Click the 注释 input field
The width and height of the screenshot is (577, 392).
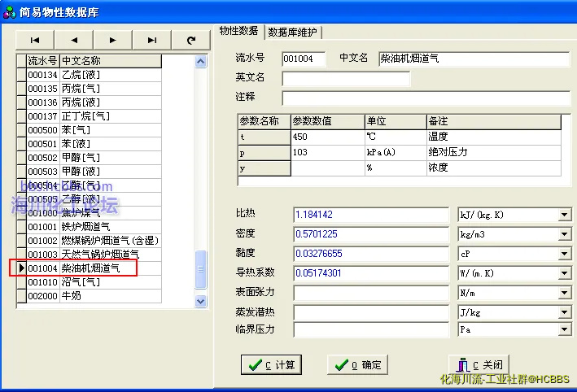[x=426, y=98]
